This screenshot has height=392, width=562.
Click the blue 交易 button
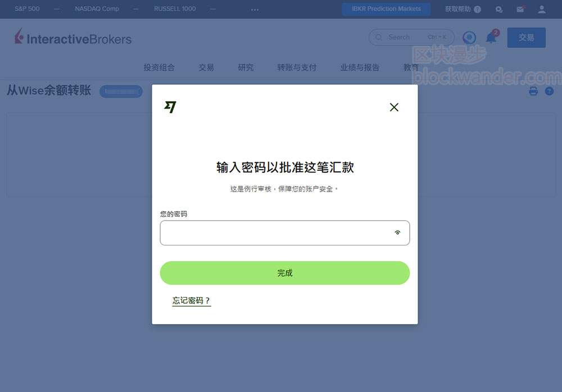tap(526, 38)
